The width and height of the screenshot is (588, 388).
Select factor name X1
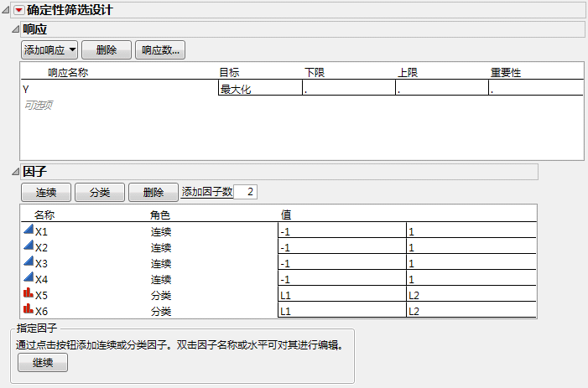(x=41, y=232)
